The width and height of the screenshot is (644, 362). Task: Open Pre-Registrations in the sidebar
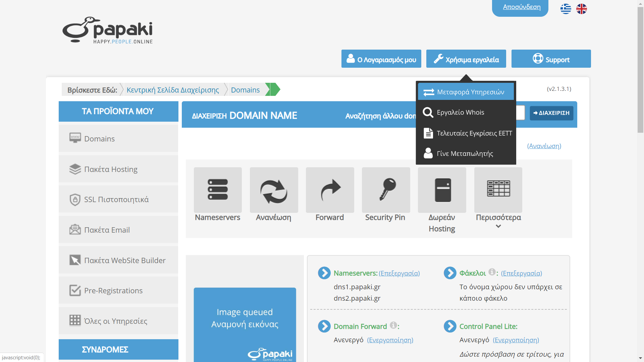[x=118, y=290]
